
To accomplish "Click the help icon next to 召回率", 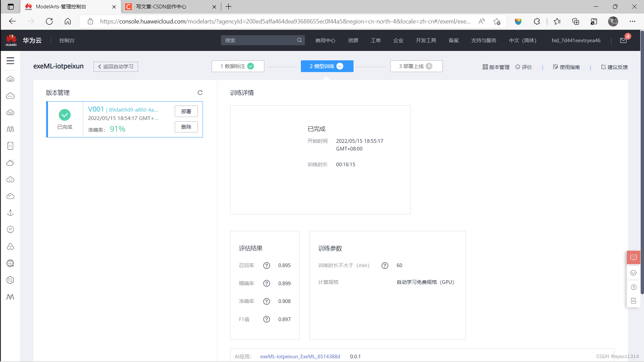I will (266, 265).
